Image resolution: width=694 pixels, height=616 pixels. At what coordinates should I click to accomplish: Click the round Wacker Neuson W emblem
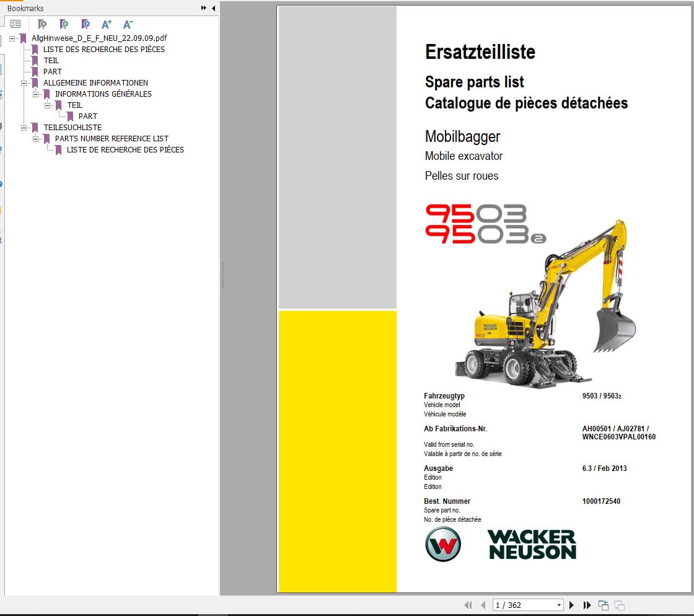tap(443, 544)
